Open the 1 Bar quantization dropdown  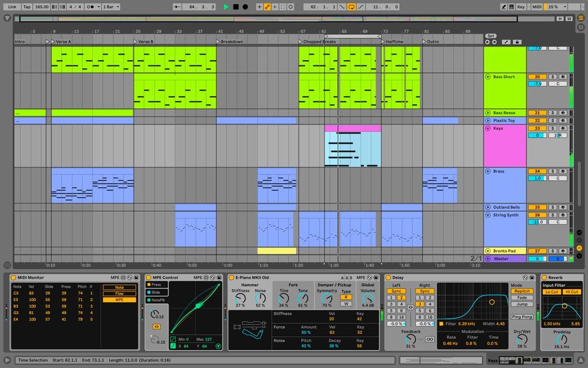111,6
